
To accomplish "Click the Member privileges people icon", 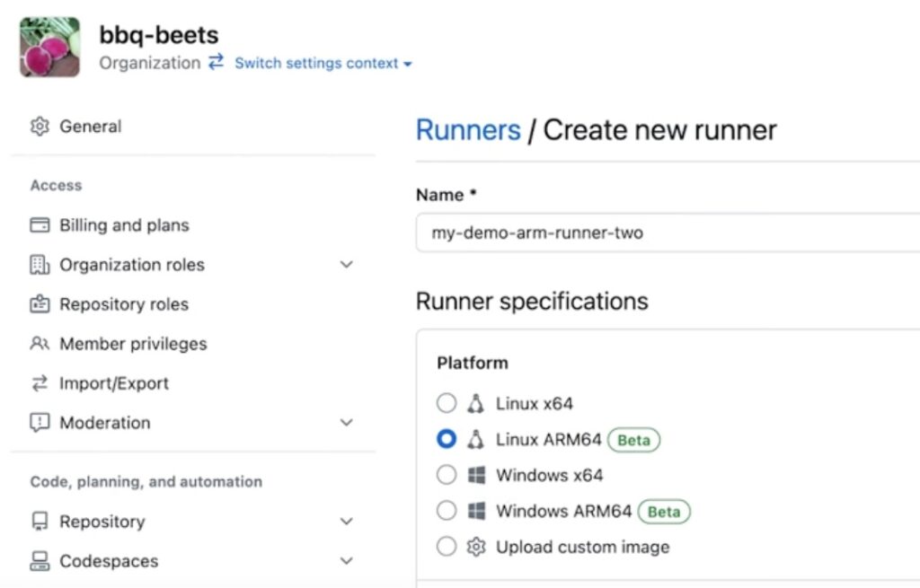I will click(40, 343).
